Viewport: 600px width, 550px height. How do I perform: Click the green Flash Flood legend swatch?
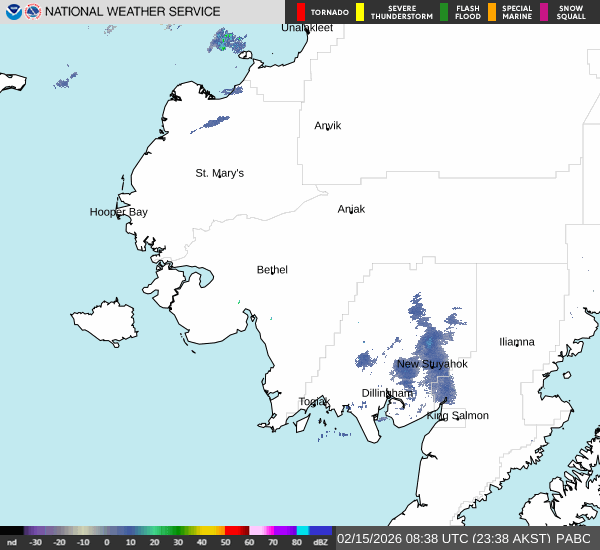tap(443, 12)
